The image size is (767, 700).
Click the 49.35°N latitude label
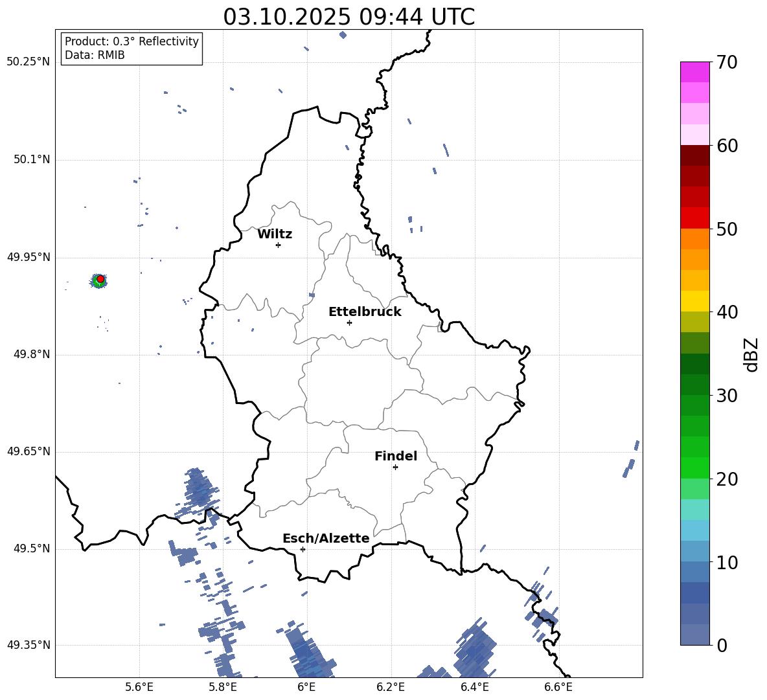[29, 645]
